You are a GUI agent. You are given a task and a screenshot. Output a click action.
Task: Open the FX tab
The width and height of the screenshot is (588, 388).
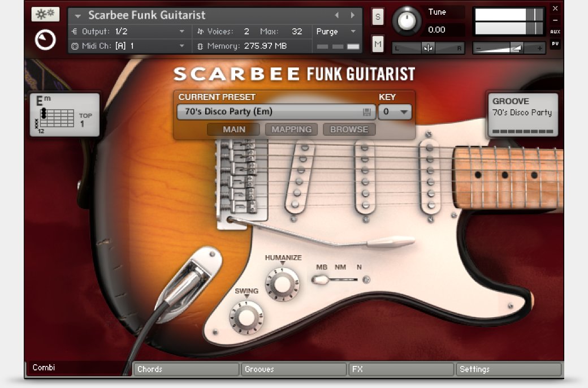pyautogui.click(x=401, y=369)
